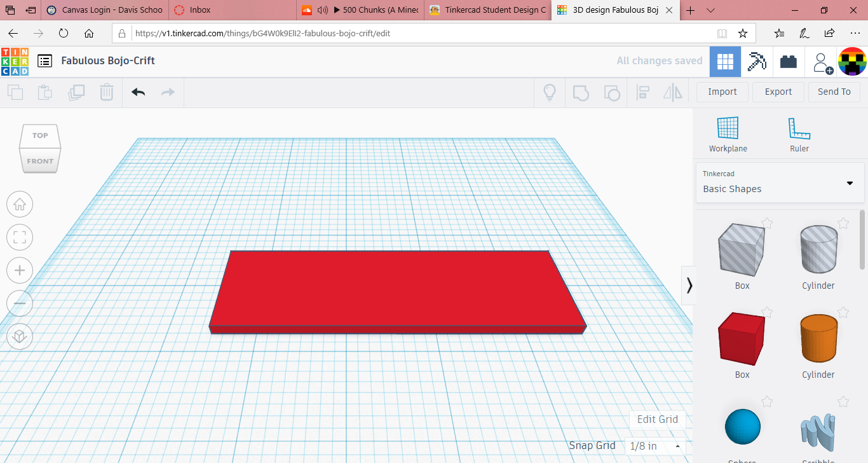The height and width of the screenshot is (463, 868).
Task: Pick the Scribble shape
Action: click(x=818, y=432)
